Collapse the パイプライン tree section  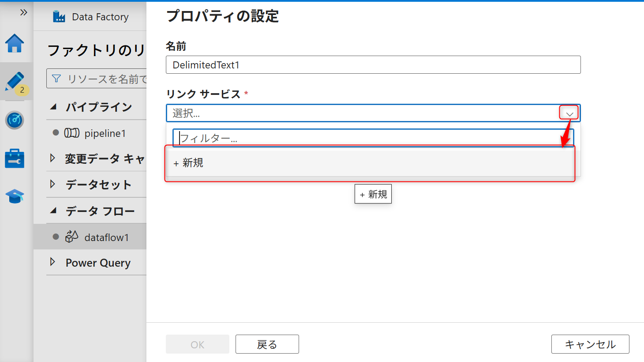53,107
